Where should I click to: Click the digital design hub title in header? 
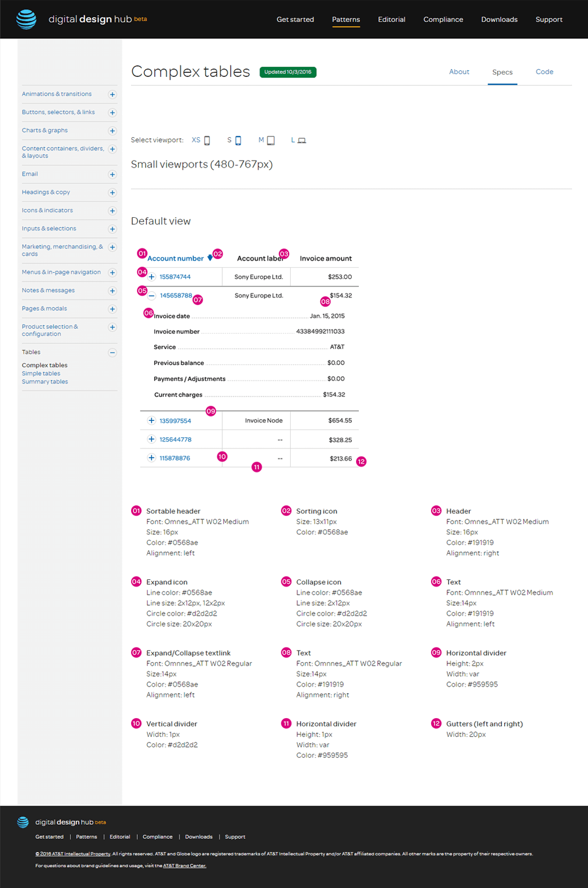[90, 19]
